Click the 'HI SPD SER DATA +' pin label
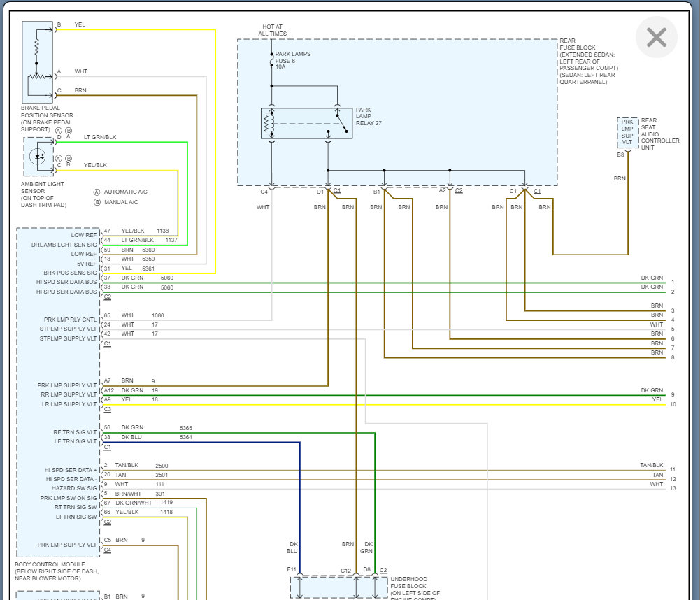 point(71,470)
